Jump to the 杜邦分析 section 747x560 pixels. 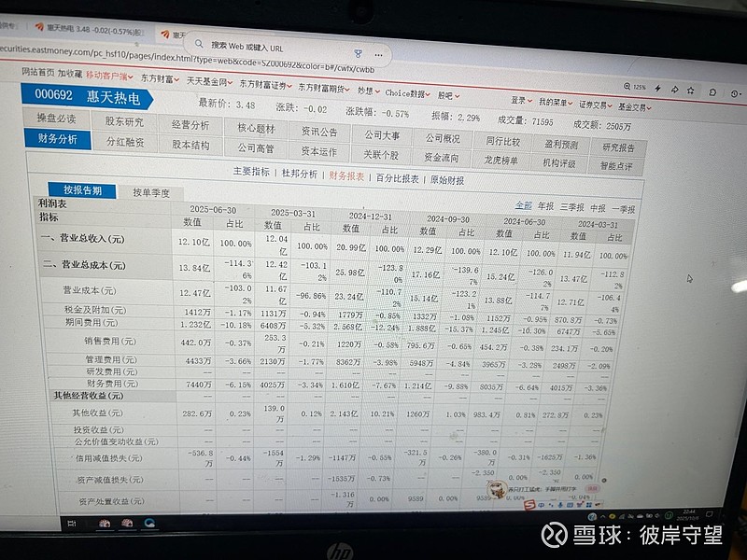pos(299,174)
